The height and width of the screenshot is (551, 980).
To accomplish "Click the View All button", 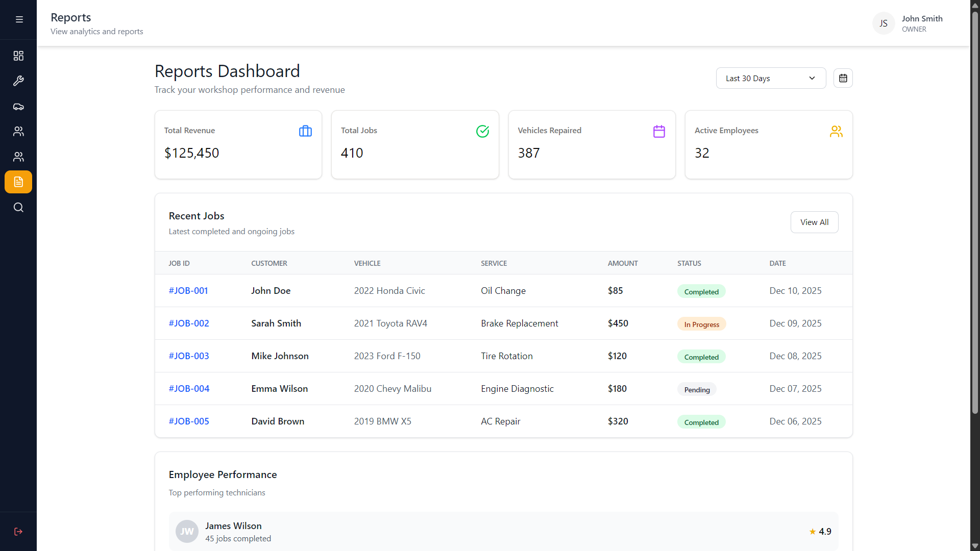I will click(814, 222).
